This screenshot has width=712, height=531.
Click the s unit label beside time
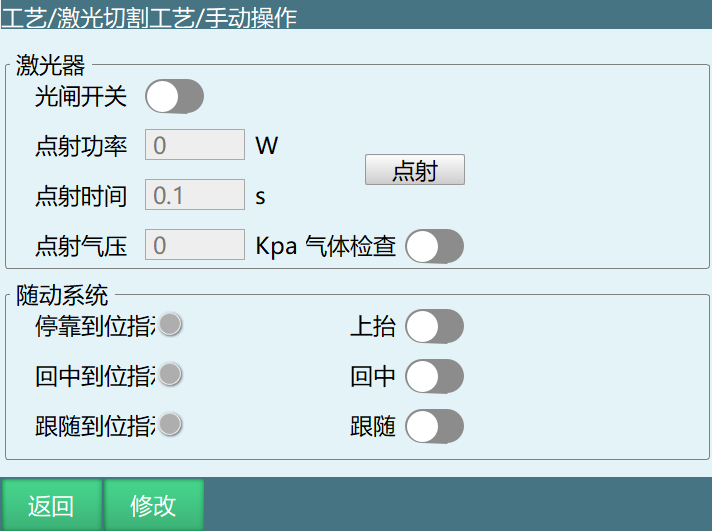(261, 196)
